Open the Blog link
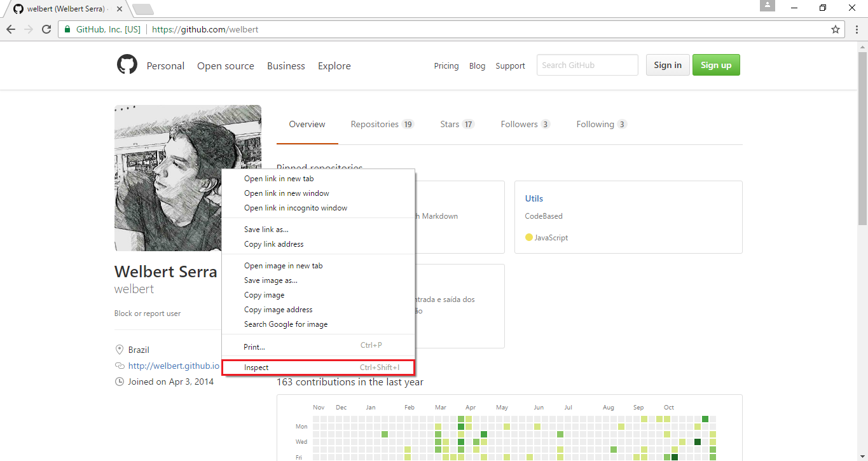 coord(477,66)
